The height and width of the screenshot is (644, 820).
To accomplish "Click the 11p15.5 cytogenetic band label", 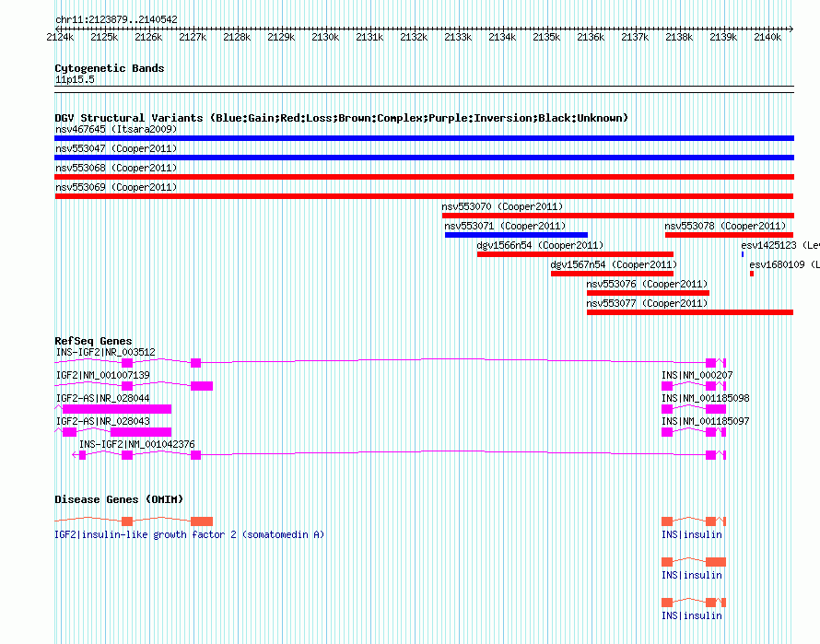I will [75, 79].
